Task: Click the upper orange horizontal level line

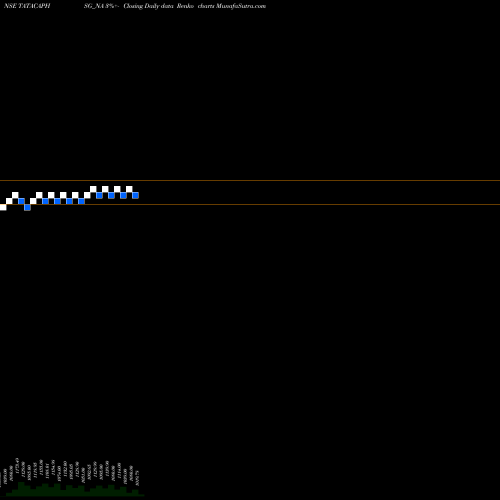Action: pyautogui.click(x=250, y=181)
